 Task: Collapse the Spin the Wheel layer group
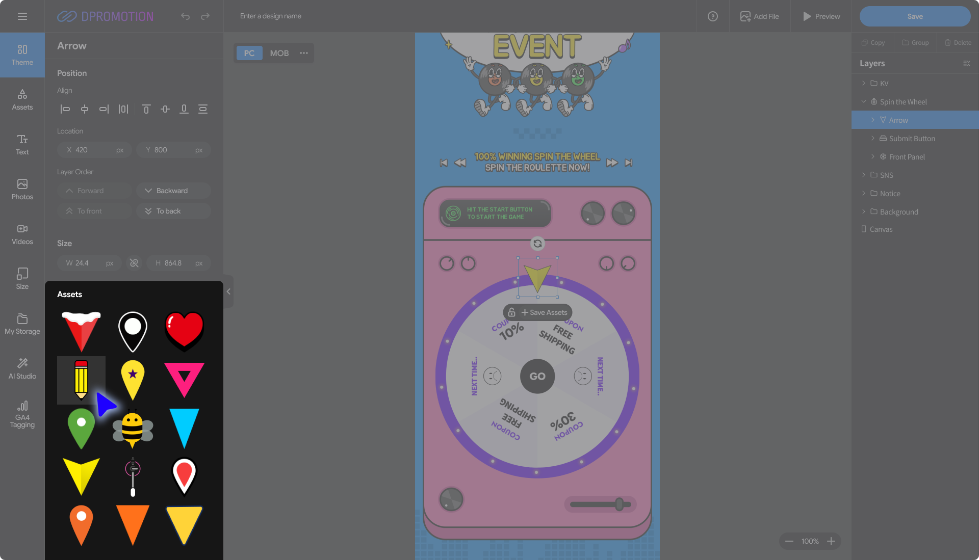864,102
